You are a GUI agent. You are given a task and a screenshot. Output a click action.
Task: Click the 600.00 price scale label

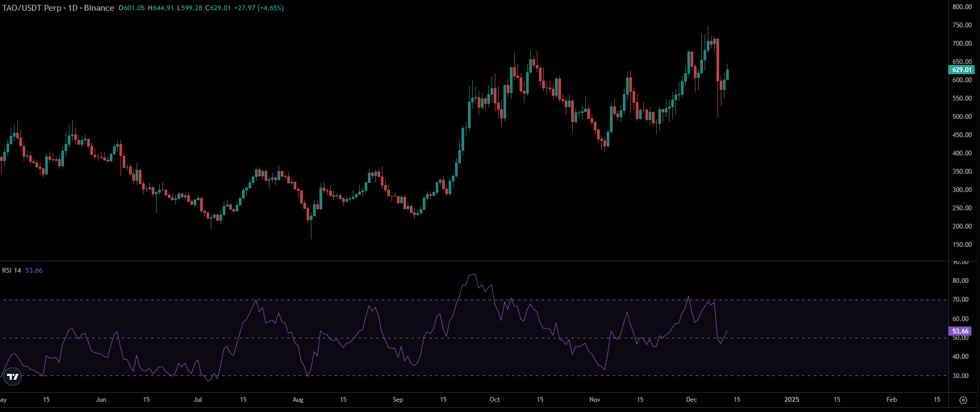(962, 80)
